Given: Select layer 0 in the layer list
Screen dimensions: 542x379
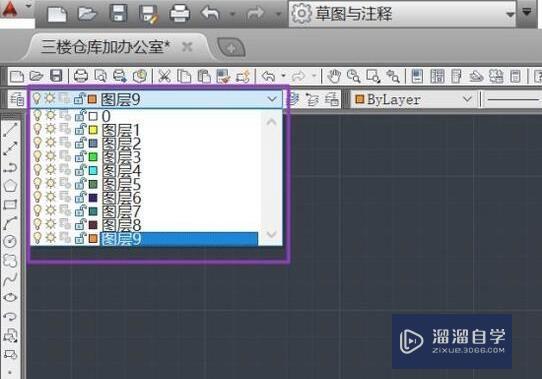Looking at the screenshot, I should (x=144, y=116).
